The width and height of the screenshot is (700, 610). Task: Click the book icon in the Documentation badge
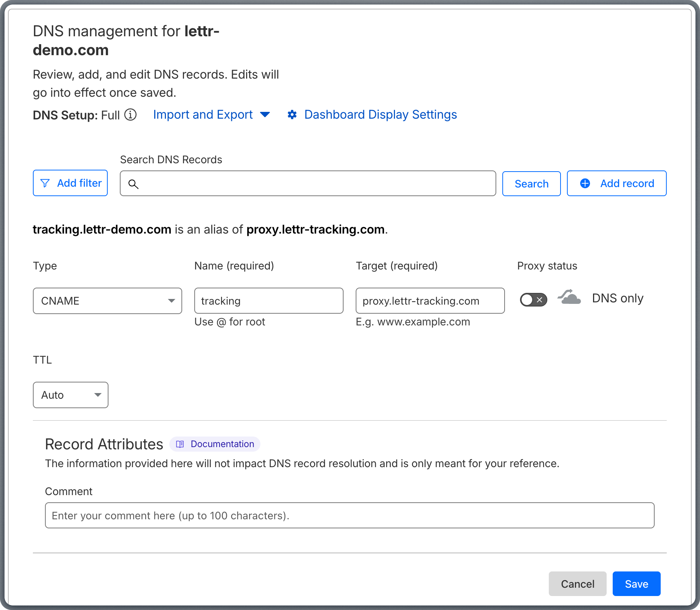(180, 444)
